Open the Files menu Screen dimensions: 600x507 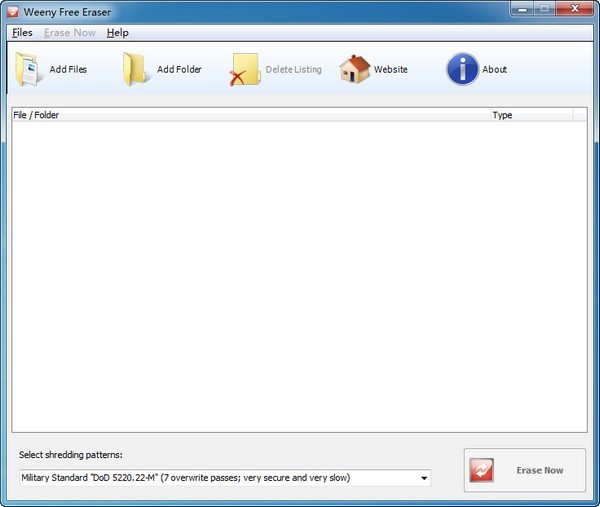pos(22,33)
